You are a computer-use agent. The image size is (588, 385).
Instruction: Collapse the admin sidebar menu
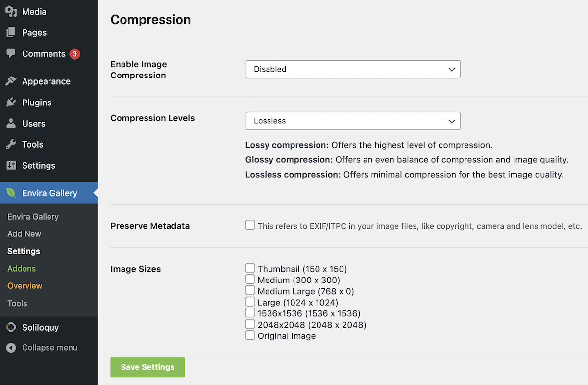[x=49, y=348]
